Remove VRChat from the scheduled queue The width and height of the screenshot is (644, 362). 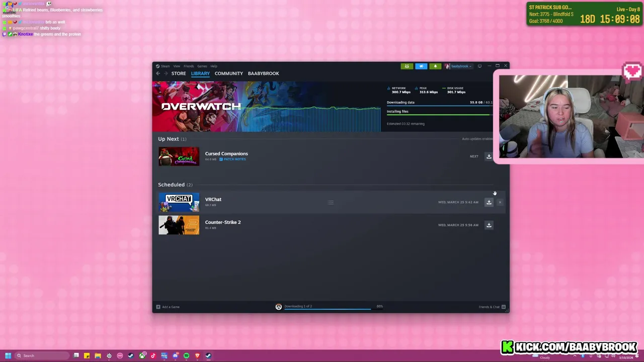[x=500, y=202]
